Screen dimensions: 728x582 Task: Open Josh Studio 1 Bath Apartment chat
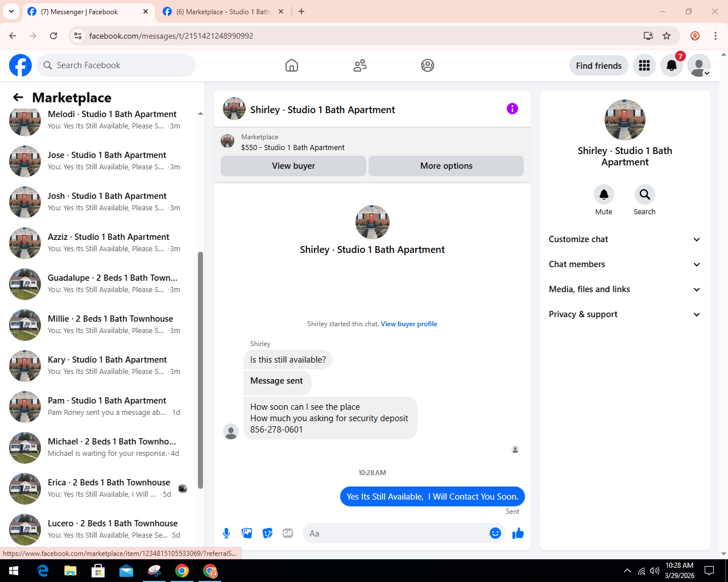pyautogui.click(x=102, y=202)
